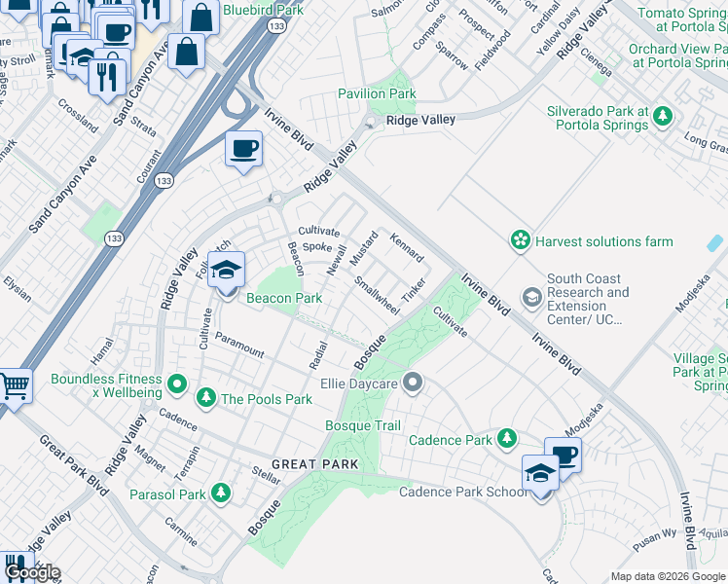Click the Great Park Blvd street label

(74, 464)
